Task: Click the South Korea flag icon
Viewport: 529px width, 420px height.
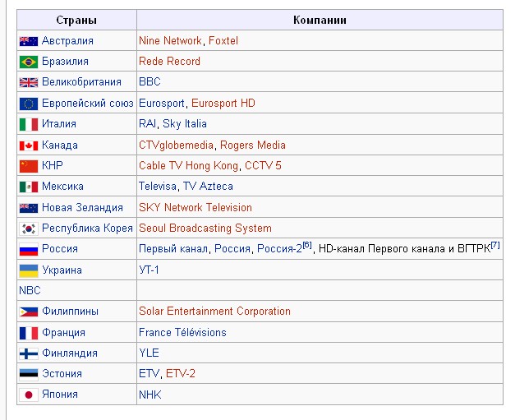Action: pyautogui.click(x=29, y=228)
